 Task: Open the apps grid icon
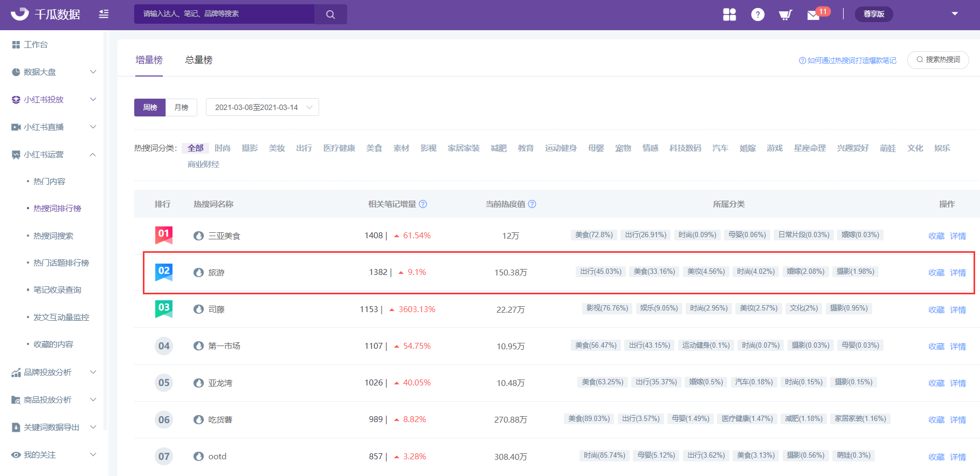pyautogui.click(x=729, y=15)
